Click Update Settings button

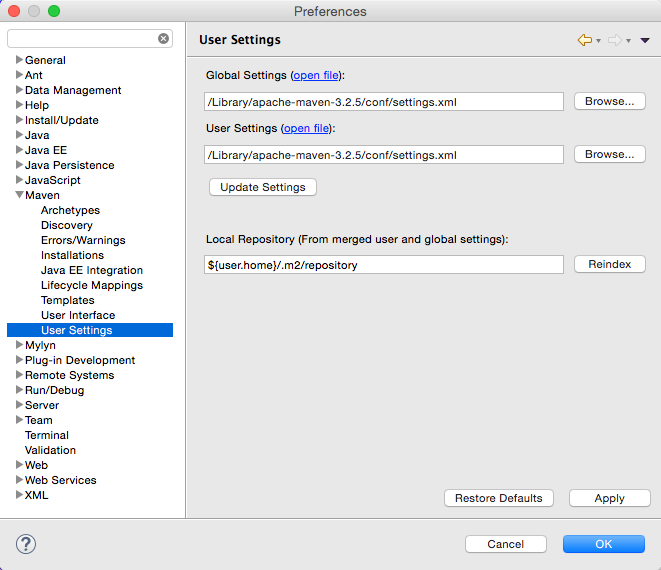point(263,187)
